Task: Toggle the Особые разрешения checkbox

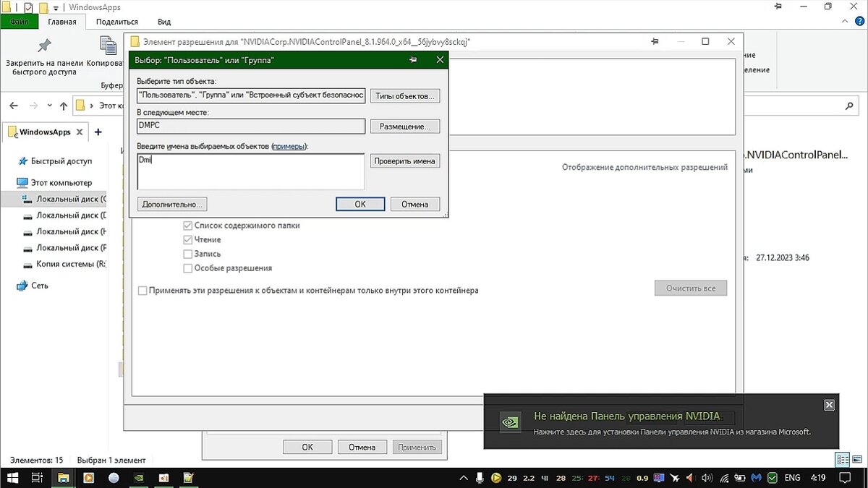Action: pos(188,267)
